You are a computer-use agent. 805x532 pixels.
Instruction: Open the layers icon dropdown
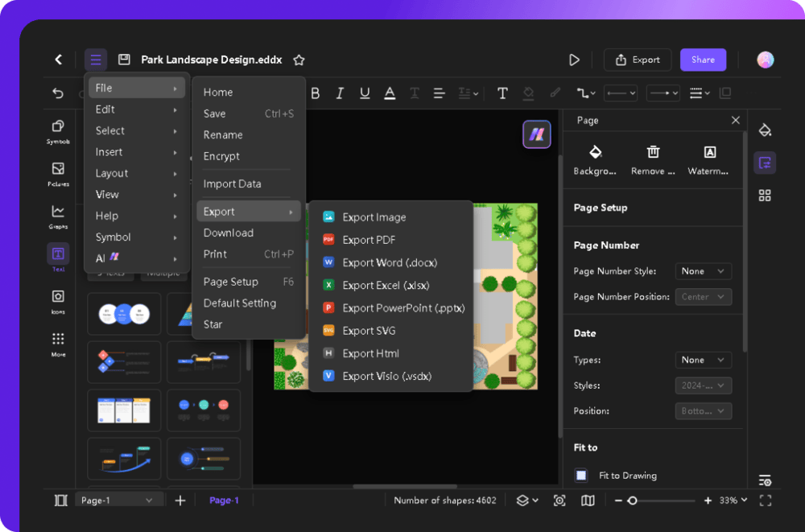[526, 500]
